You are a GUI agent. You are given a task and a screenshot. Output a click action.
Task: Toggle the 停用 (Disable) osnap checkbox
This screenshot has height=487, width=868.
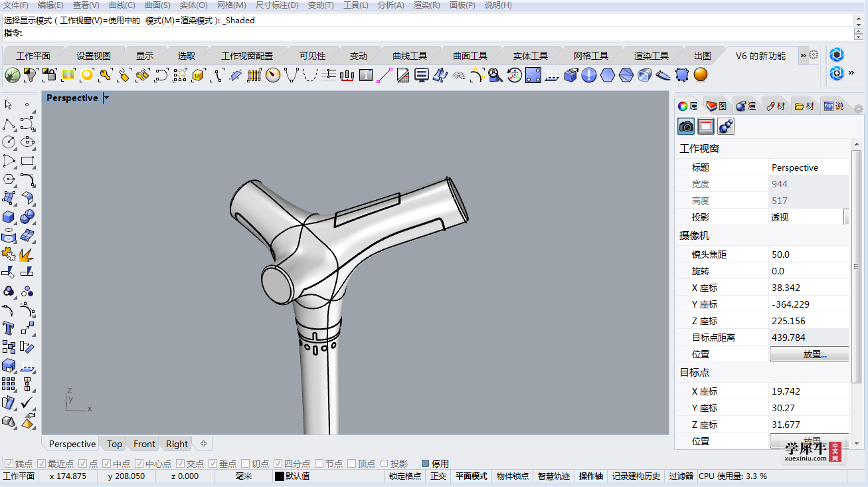pyautogui.click(x=426, y=463)
